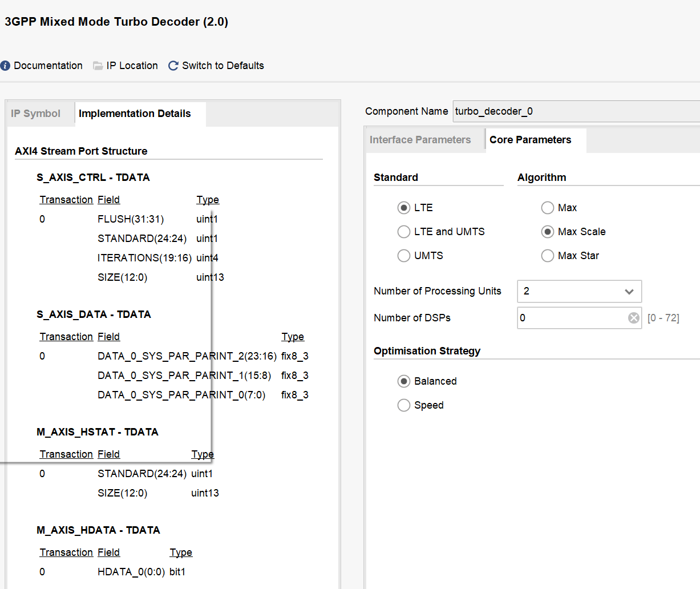
Task: Click the FLUSH(31:31) field entry
Action: coord(131,219)
